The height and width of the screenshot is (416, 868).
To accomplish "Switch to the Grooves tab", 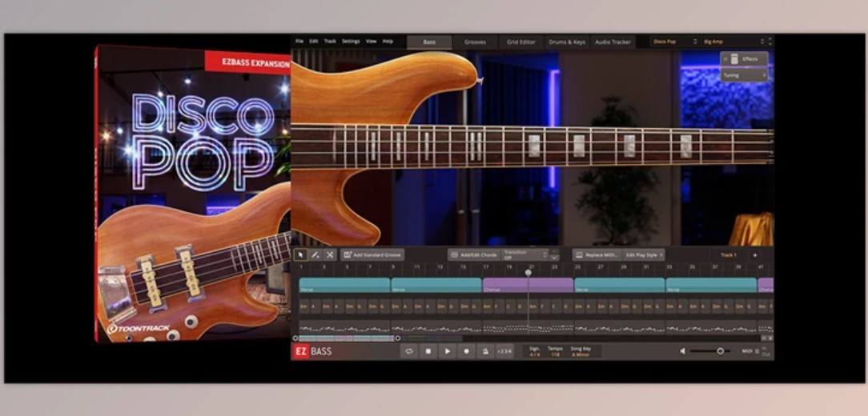I will point(475,42).
